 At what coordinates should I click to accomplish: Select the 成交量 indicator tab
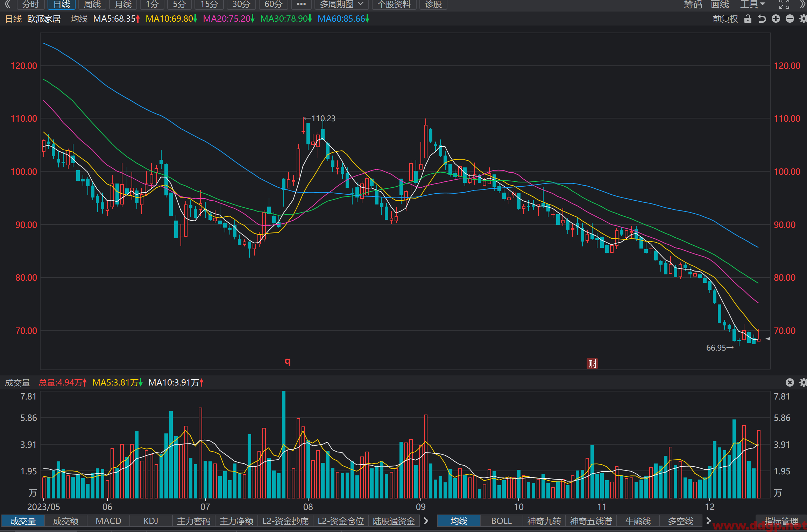[x=23, y=521]
